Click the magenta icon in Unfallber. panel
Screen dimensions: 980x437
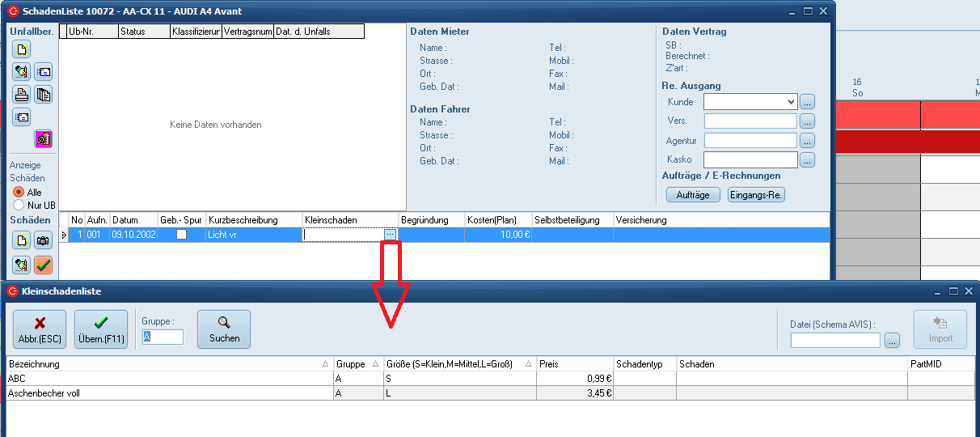coord(43,139)
